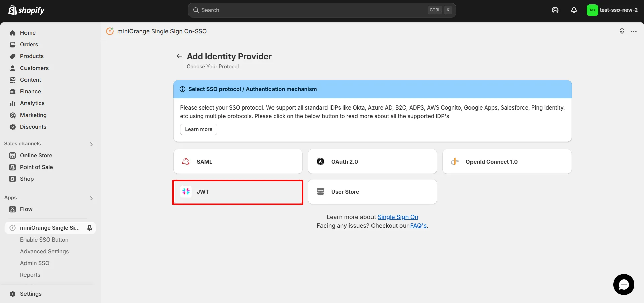
Task: Click the miniOrange Single Si... sidebar item
Action: pyautogui.click(x=50, y=228)
